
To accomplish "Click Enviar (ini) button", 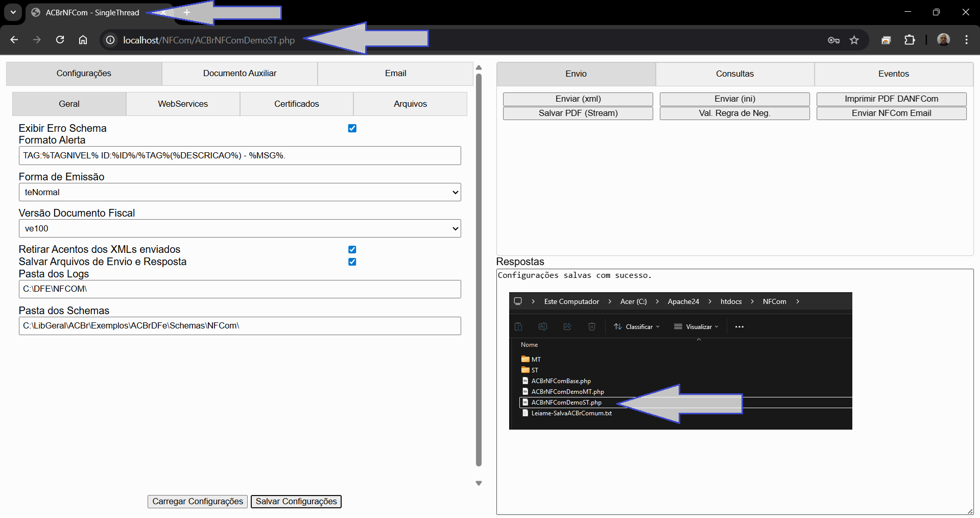I will 735,99.
